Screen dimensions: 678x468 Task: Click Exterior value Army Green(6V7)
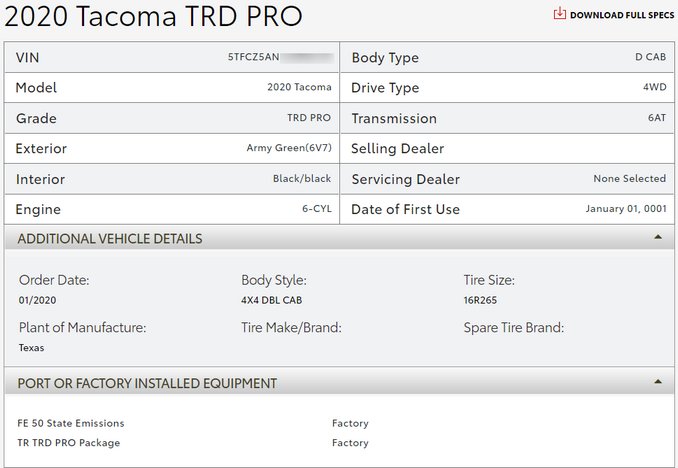click(289, 148)
